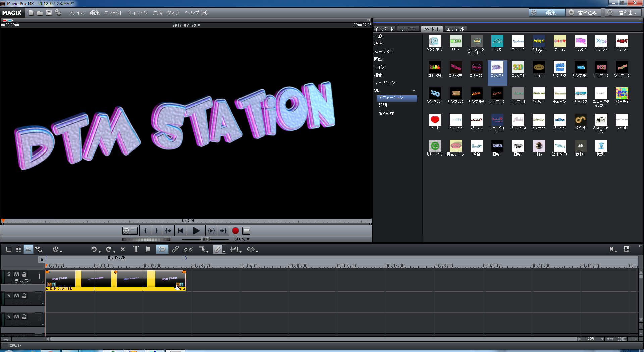
Task: Toggle the lock on track 2
Action: click(x=24, y=296)
